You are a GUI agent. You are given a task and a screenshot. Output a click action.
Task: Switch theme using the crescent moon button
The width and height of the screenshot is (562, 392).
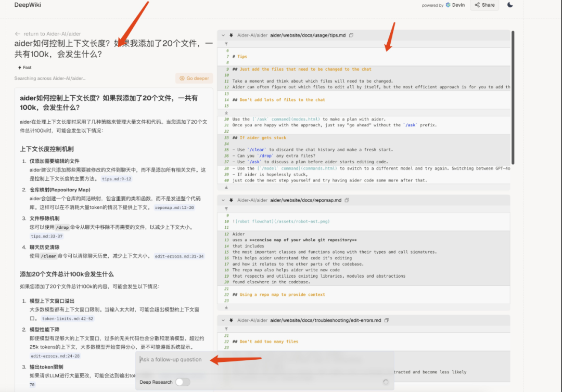click(x=510, y=5)
